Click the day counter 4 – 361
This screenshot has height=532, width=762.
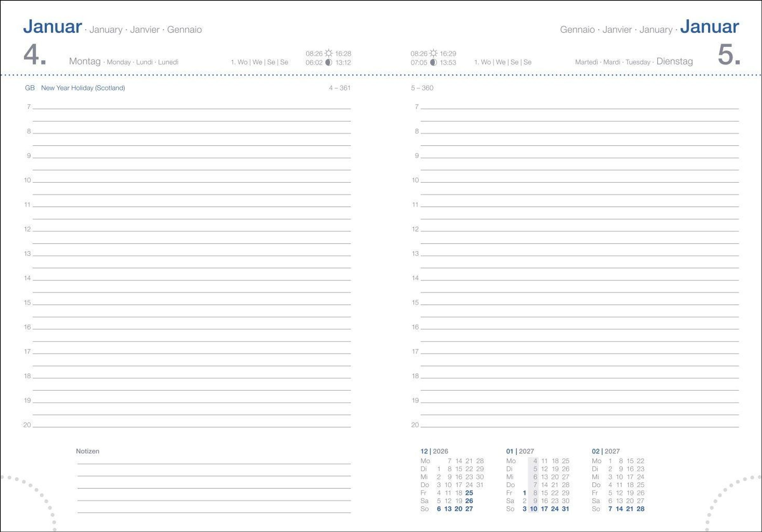pos(339,88)
